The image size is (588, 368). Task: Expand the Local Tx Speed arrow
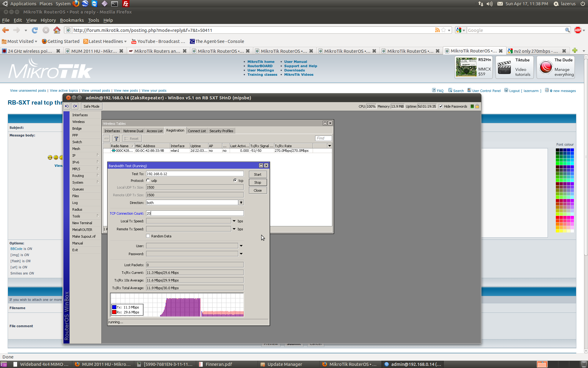234,221
